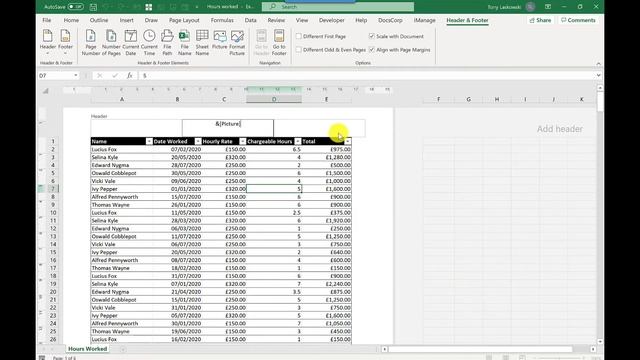Screen dimensions: 640x360
Task: Open the Chargeable Hours filter dropdown
Action: tap(298, 141)
